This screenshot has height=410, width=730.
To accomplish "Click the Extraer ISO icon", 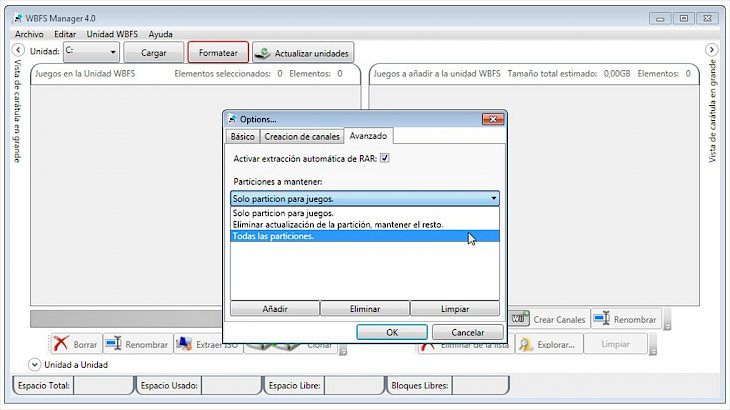I will tap(184, 344).
